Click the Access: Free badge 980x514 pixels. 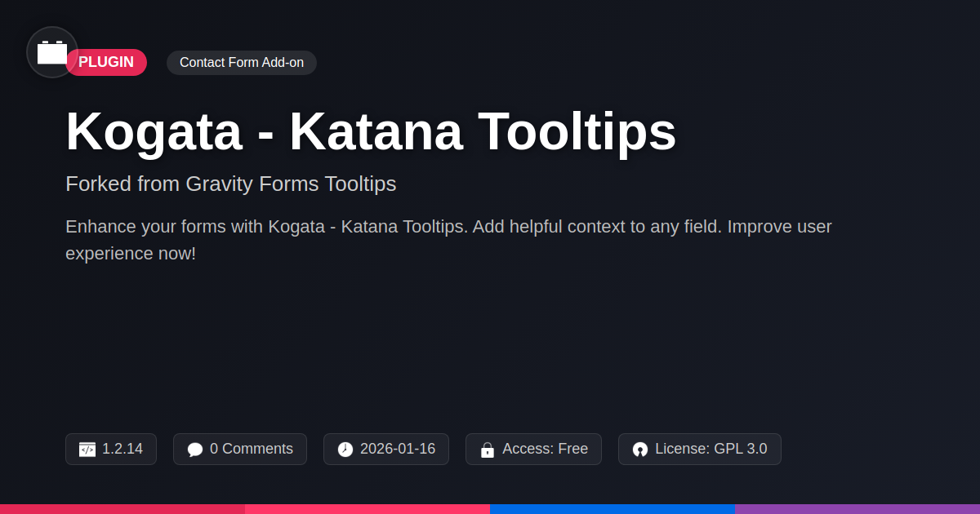[533, 450]
